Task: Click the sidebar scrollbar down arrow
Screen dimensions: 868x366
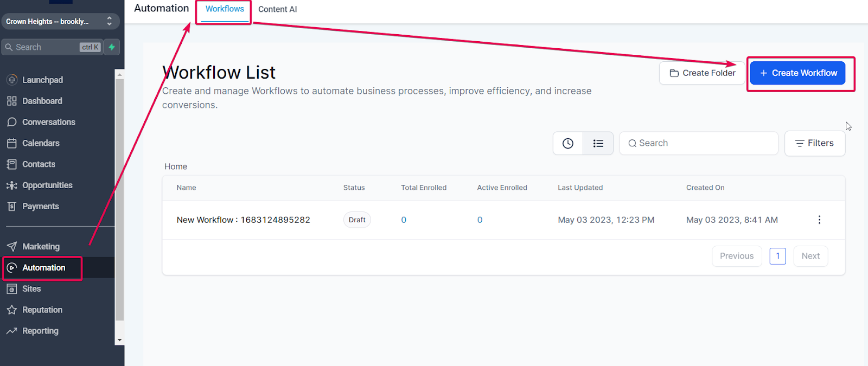Action: (119, 340)
